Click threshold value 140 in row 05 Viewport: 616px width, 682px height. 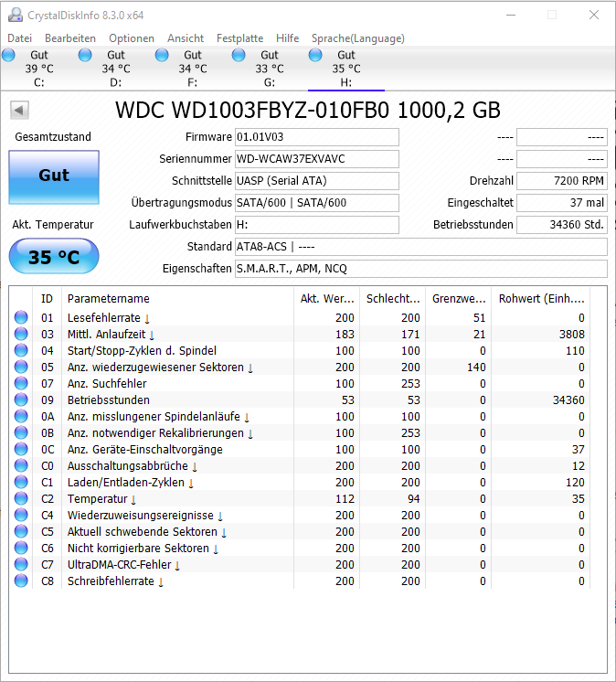point(476,368)
